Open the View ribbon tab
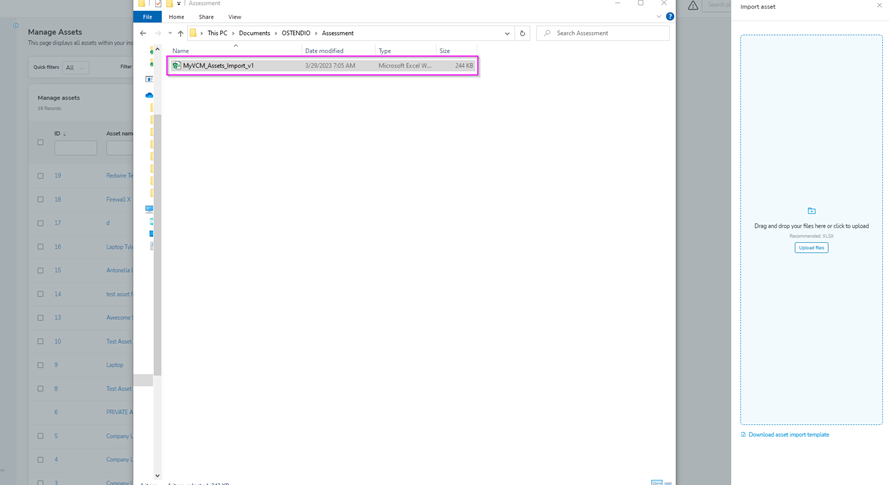The height and width of the screenshot is (485, 889). [x=235, y=17]
